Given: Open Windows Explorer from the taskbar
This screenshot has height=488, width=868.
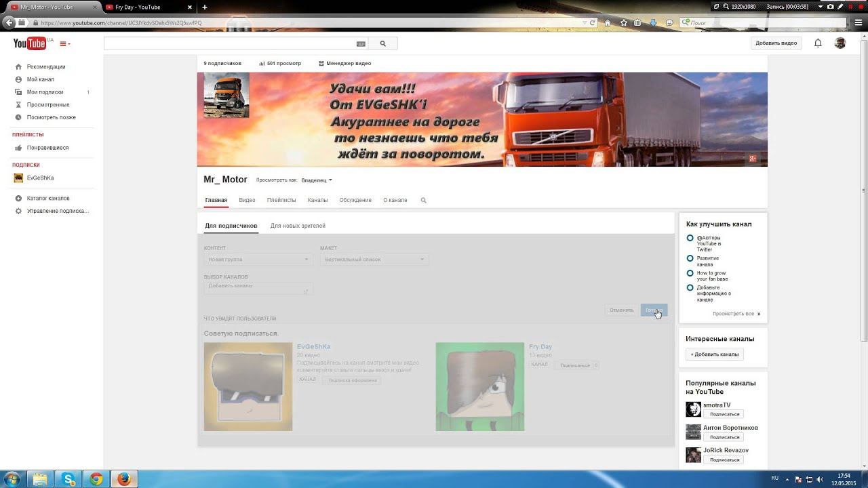Looking at the screenshot, I should pyautogui.click(x=41, y=479).
